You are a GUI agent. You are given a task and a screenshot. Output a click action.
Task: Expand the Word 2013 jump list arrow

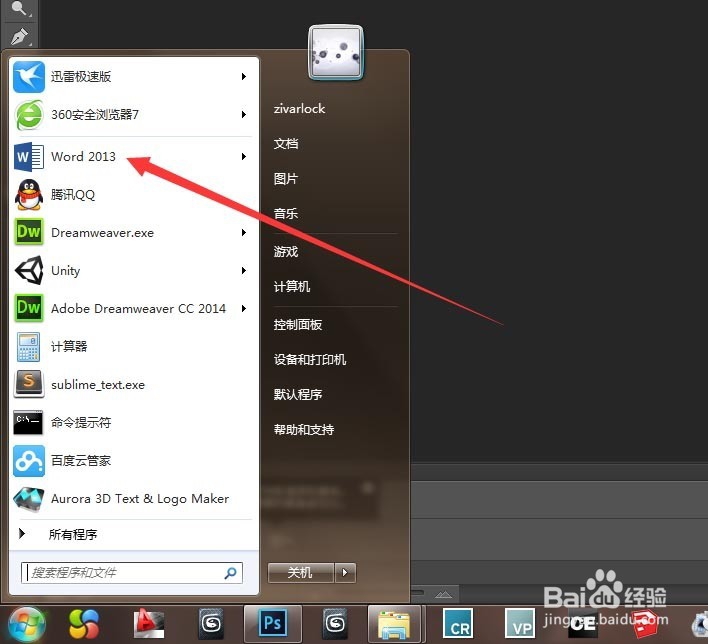coord(244,157)
